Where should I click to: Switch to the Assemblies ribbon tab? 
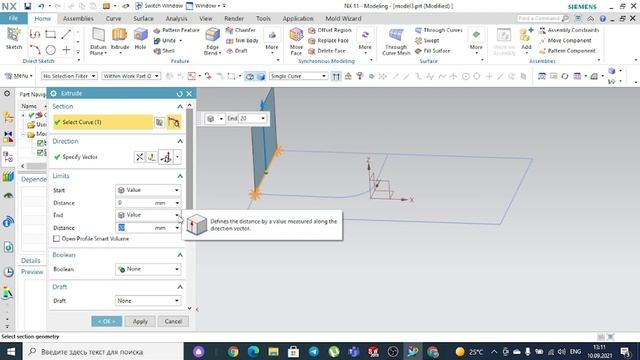[x=78, y=18]
